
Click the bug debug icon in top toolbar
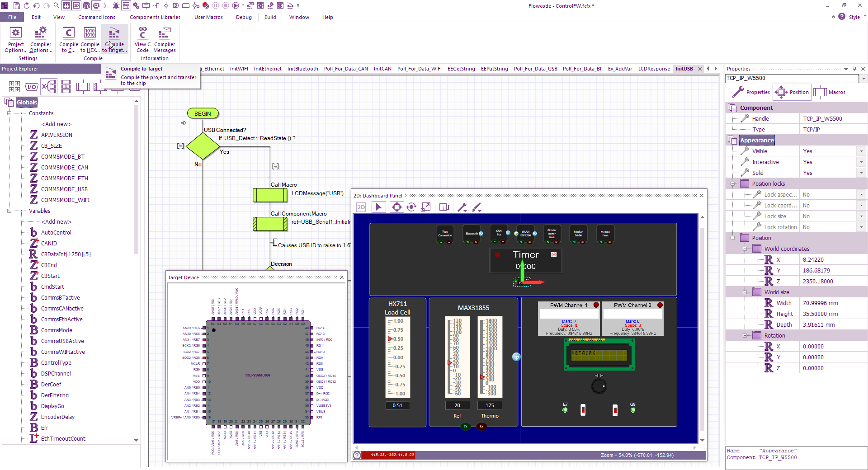pos(116,5)
